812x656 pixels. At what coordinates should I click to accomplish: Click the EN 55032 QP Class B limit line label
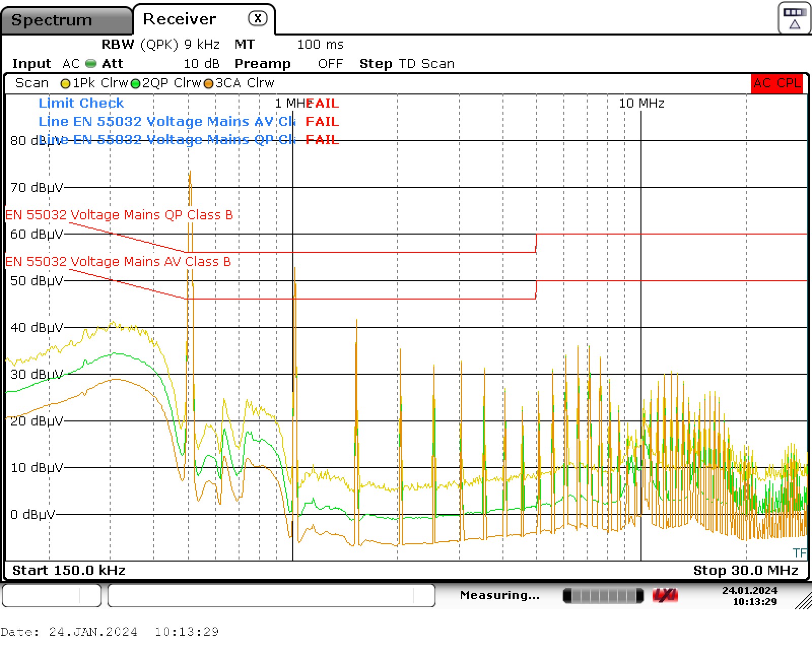click(x=119, y=215)
